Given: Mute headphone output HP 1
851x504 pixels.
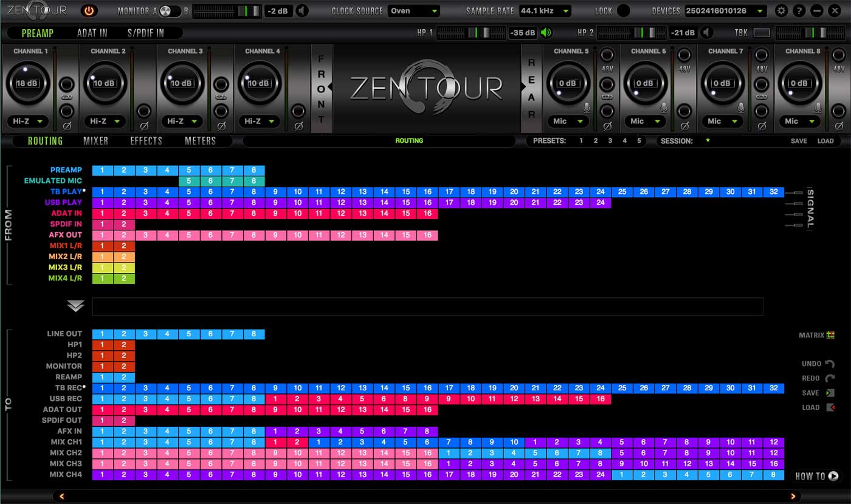Looking at the screenshot, I should 546,33.
